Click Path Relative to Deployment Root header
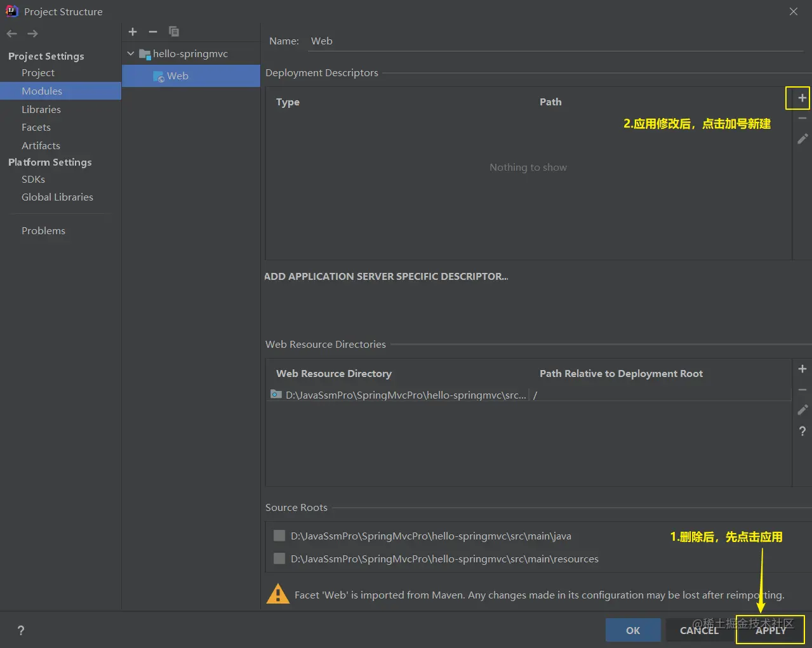 tap(621, 373)
